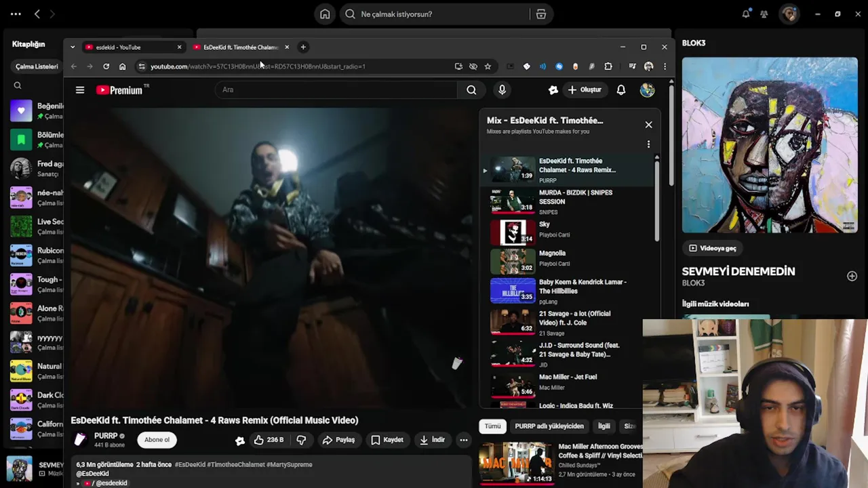Click the browser back arrow
Image resolution: width=868 pixels, height=488 pixels.
(x=74, y=66)
